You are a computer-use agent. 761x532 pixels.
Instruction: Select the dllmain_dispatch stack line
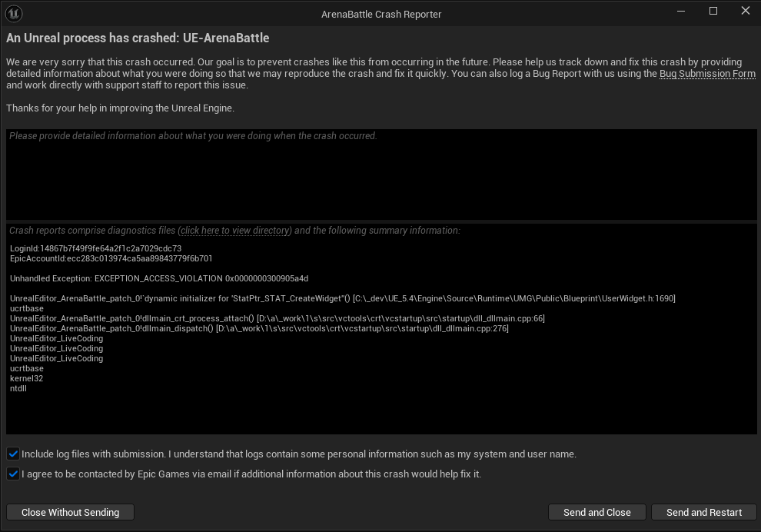pyautogui.click(x=259, y=328)
